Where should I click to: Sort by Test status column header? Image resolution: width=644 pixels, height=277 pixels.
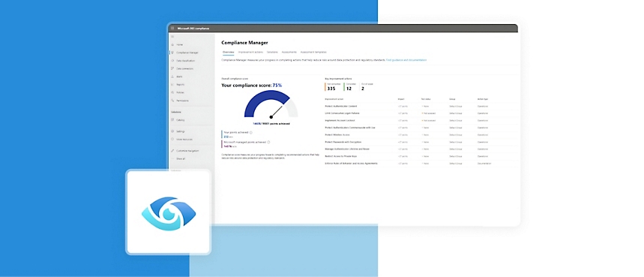[426, 99]
